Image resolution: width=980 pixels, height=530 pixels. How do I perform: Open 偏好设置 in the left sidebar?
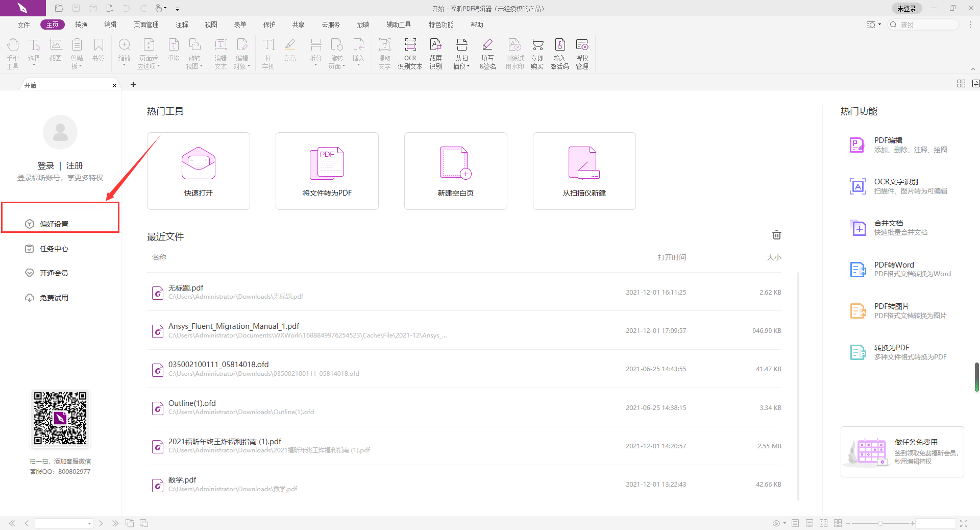click(x=54, y=224)
